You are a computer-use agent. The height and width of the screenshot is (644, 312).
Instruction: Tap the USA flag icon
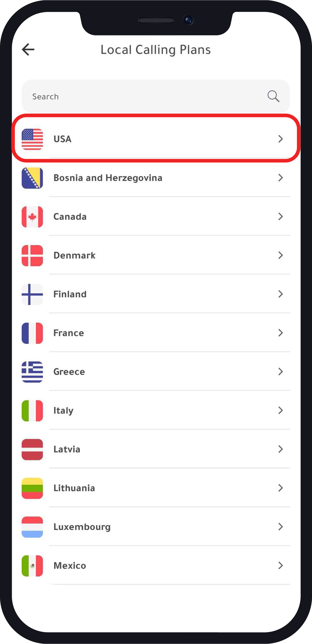[x=32, y=139]
